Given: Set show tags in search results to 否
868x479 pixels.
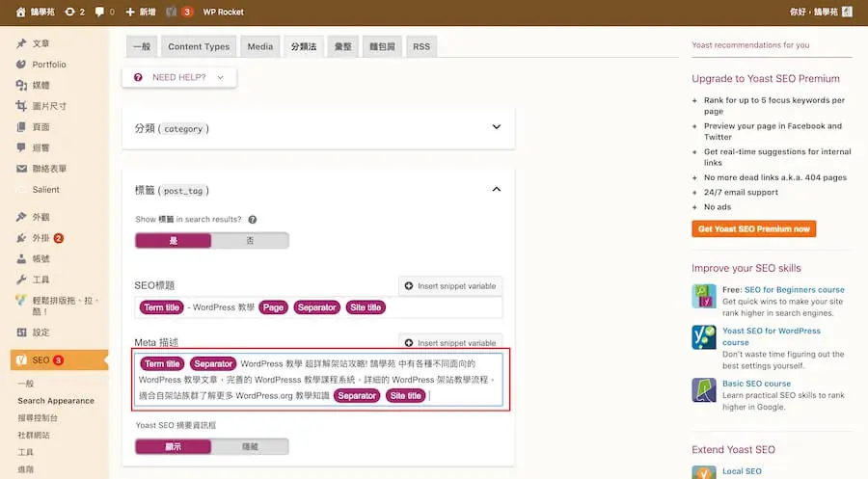Looking at the screenshot, I should click(250, 241).
